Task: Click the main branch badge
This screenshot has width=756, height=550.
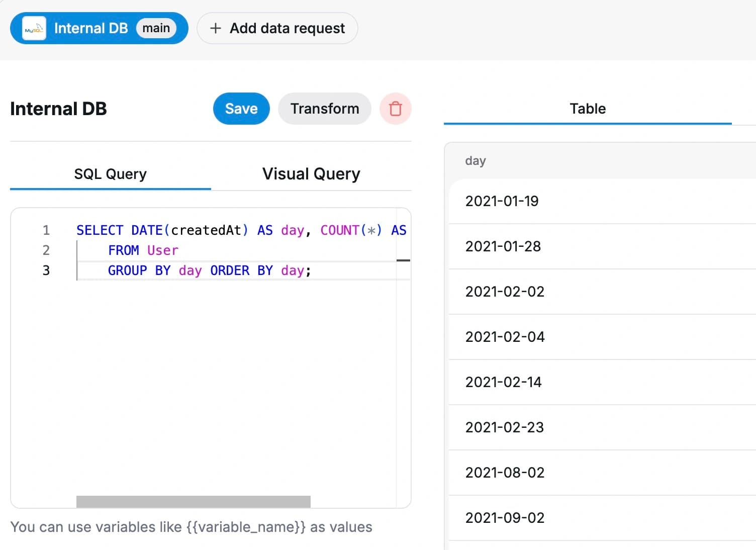Action: (x=156, y=28)
